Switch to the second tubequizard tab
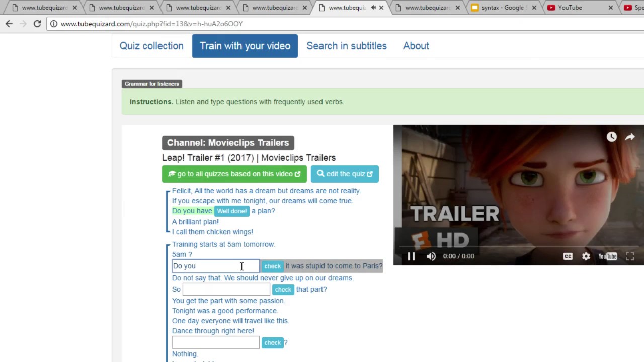 coord(121,8)
